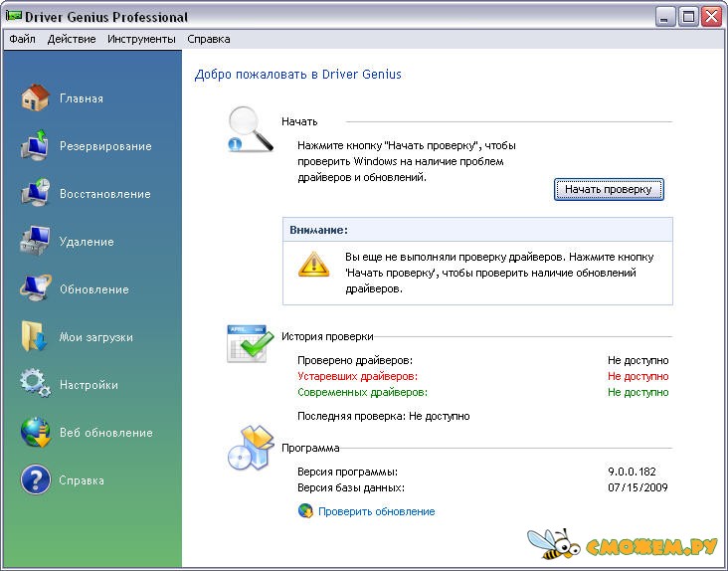The image size is (728, 571).
Task: Click the yellow warning triangle icon
Action: [314, 265]
